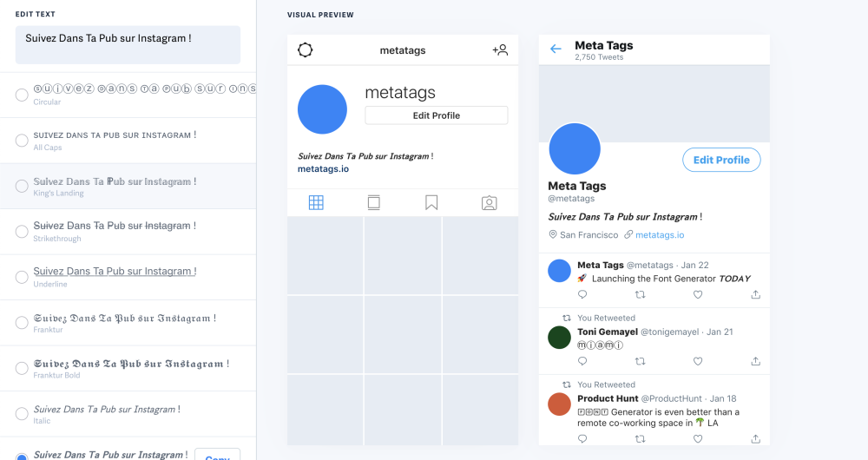This screenshot has height=460, width=868.
Task: Click the Instagram feed view icon
Action: click(x=373, y=202)
